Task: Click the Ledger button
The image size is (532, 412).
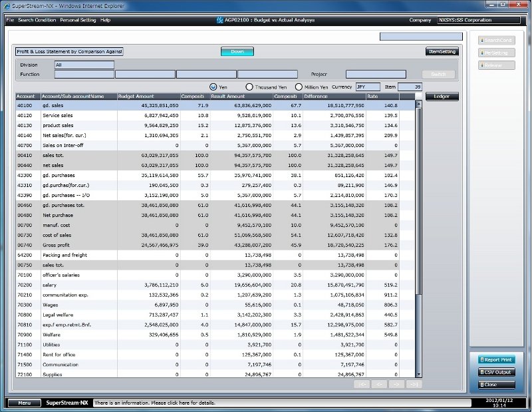Action: pos(442,97)
